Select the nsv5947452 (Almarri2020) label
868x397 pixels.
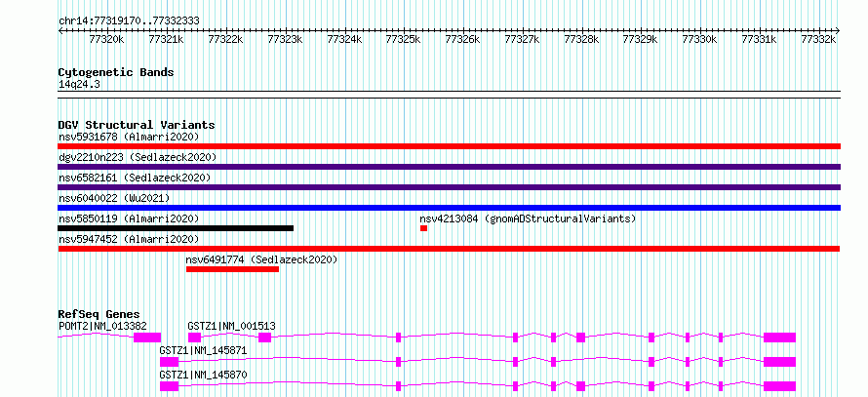[x=129, y=239]
